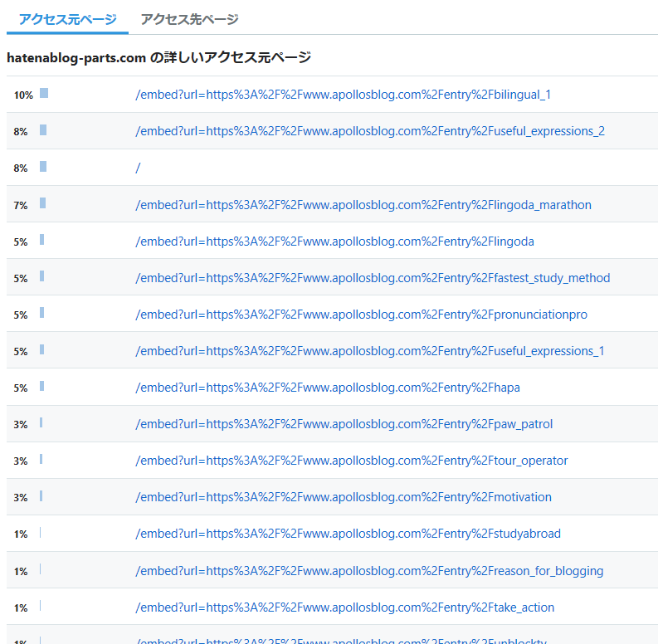The height and width of the screenshot is (644, 658).
Task: Open the motivation embed link
Action: (x=344, y=497)
